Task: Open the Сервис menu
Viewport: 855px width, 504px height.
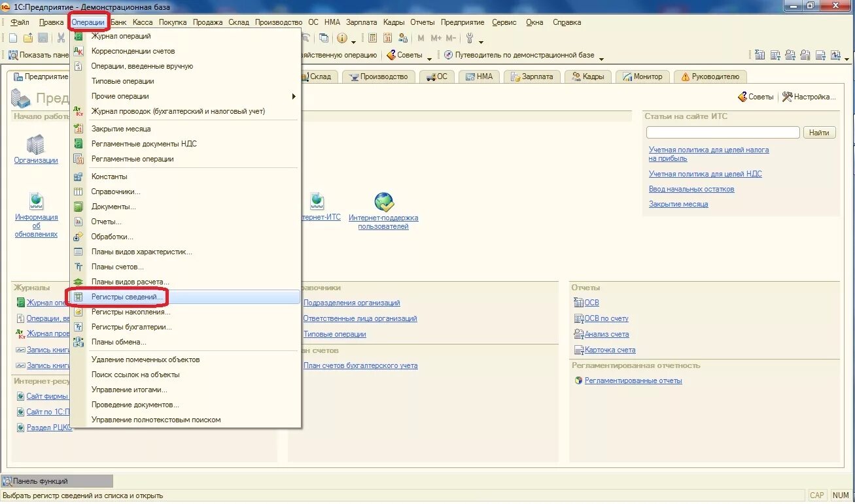Action: [504, 22]
